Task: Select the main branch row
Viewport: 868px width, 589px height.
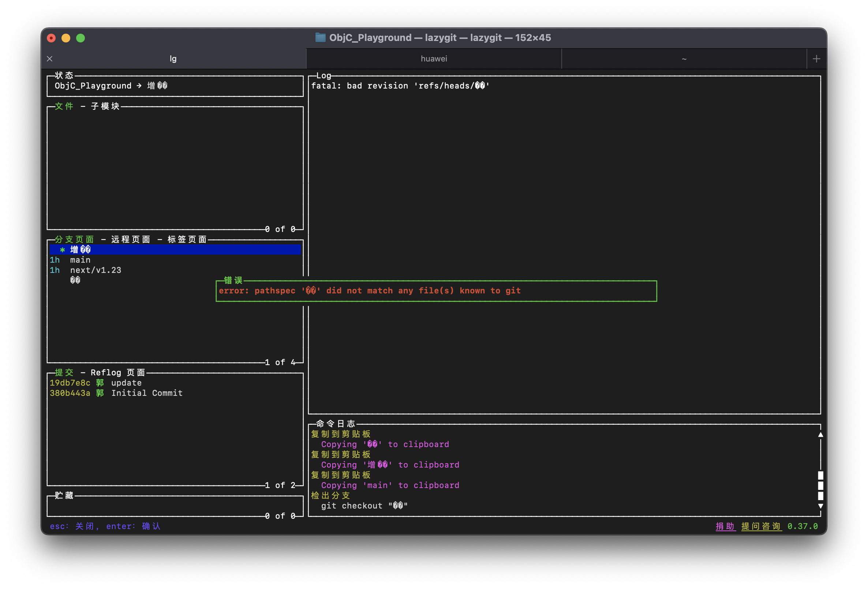Action: (x=175, y=260)
